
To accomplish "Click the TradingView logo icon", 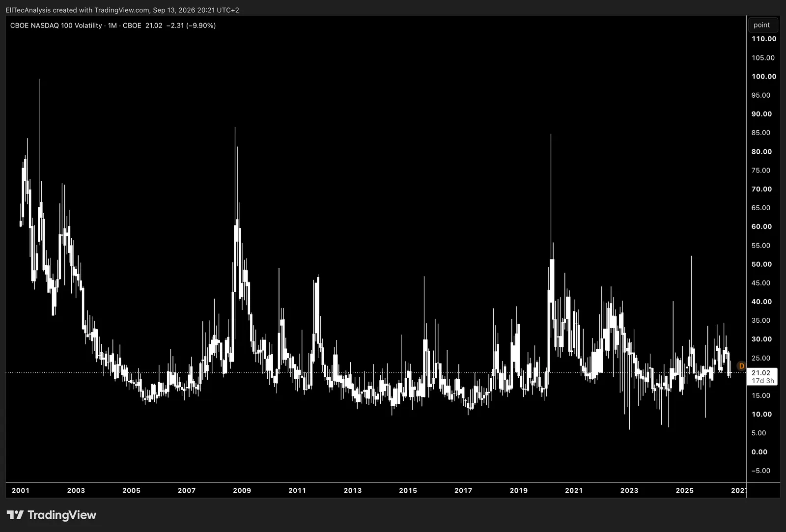I will [15, 515].
